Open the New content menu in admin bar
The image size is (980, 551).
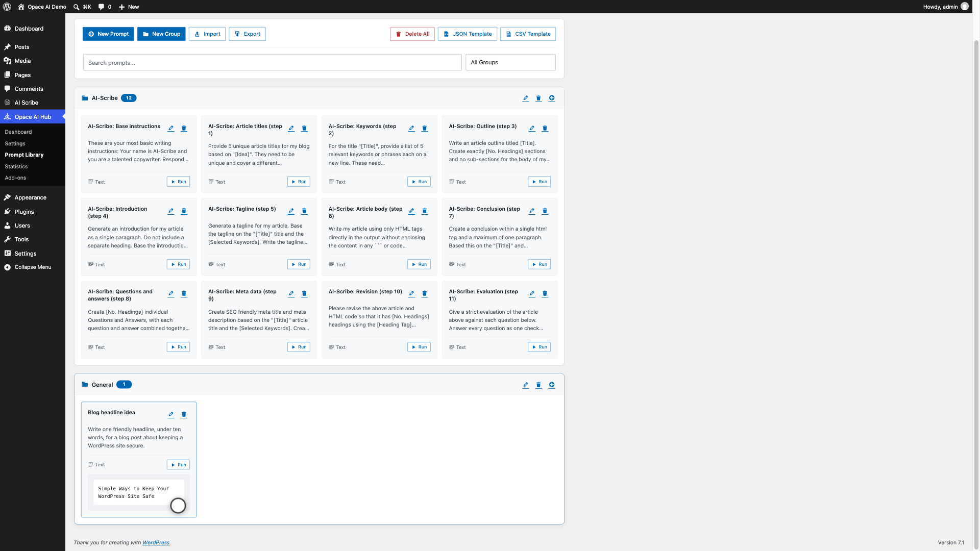coord(129,7)
